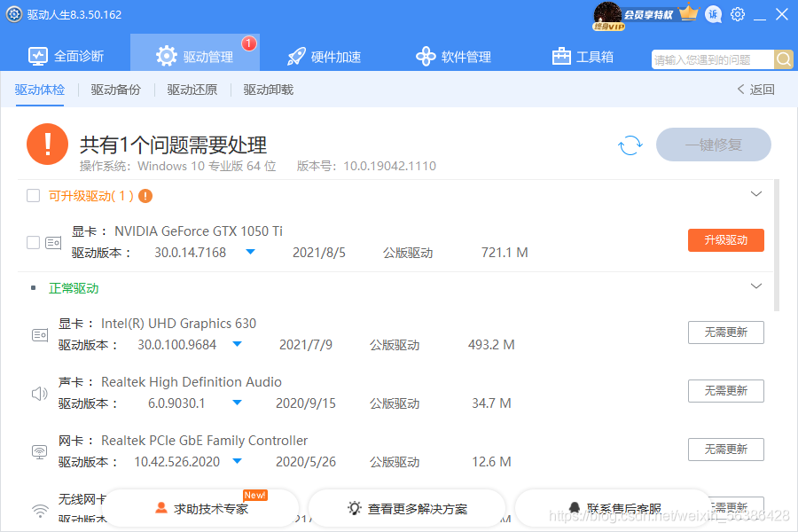Click the 正常驱动 section label
798x532 pixels.
tap(74, 288)
